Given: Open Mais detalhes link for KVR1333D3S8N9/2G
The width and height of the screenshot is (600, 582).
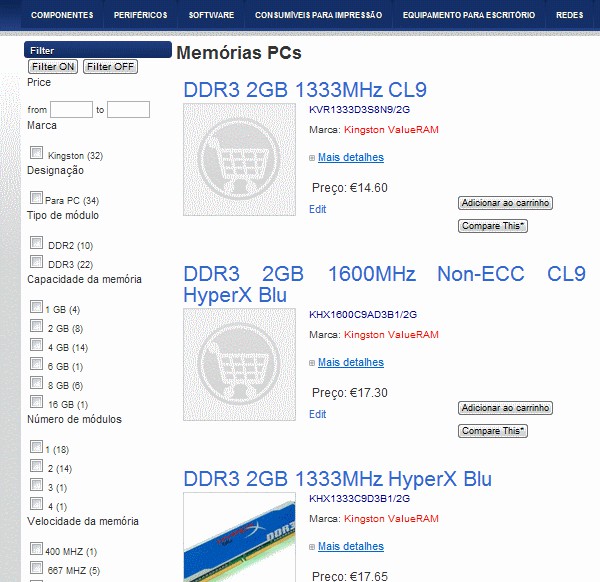Looking at the screenshot, I should [x=351, y=157].
